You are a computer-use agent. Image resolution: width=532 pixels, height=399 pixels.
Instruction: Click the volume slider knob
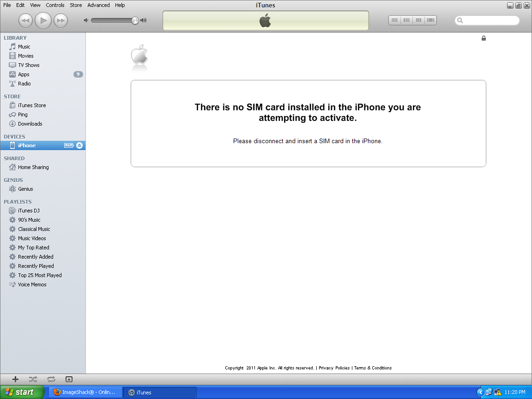click(x=135, y=20)
